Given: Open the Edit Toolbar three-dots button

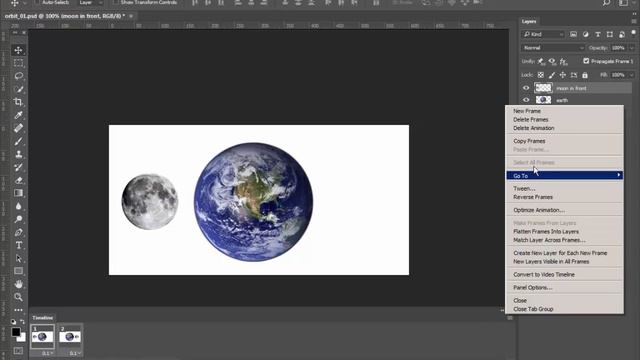Looking at the screenshot, I should pyautogui.click(x=18, y=310).
